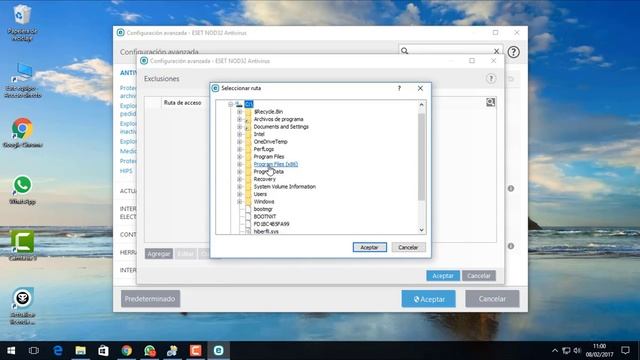Select Documents and Settings folder
Image resolution: width=640 pixels, height=360 pixels.
(281, 127)
